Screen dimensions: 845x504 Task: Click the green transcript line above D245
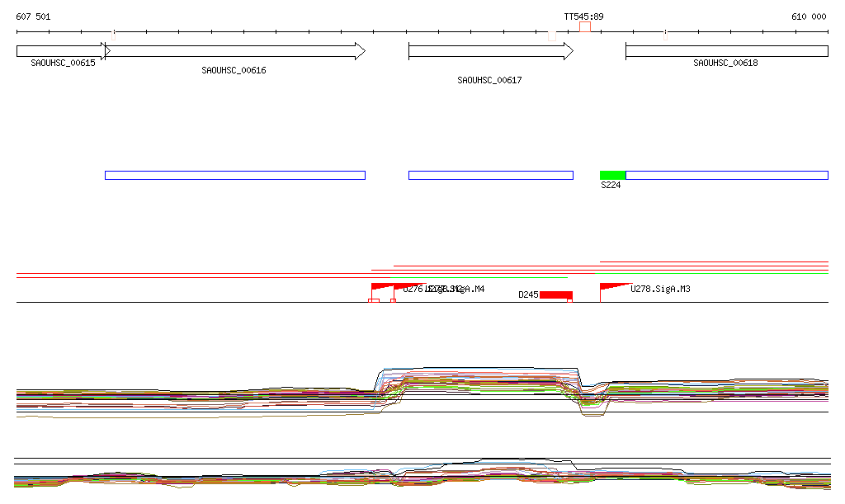pyautogui.click(x=479, y=277)
